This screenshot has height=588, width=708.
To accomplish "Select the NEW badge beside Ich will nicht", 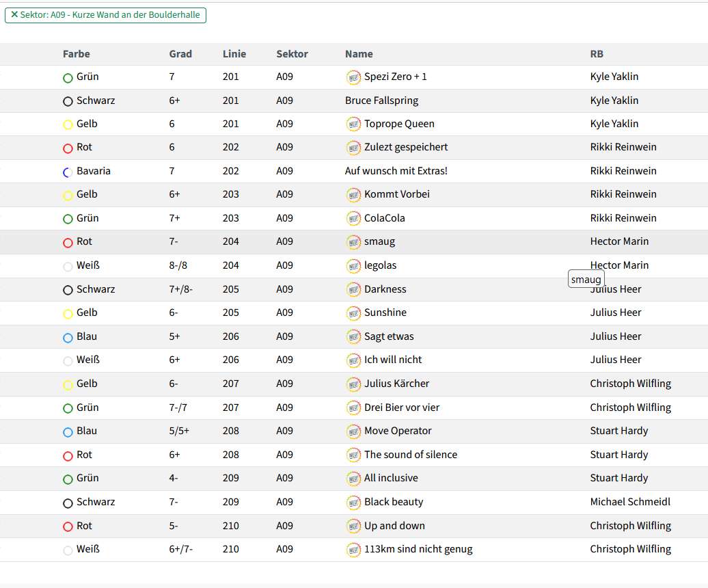I will coord(353,360).
